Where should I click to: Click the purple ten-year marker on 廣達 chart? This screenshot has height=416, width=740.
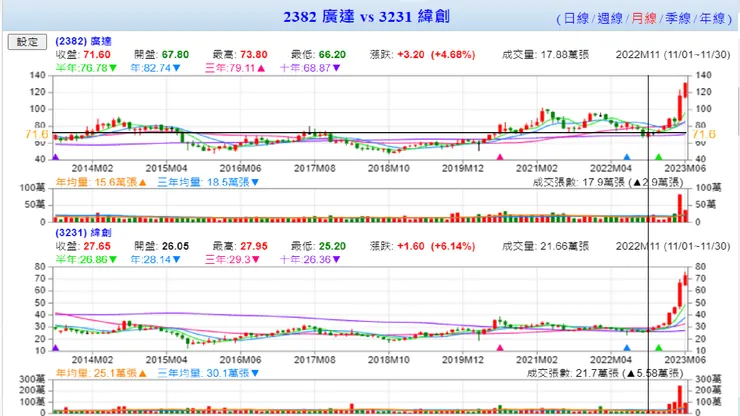pyautogui.click(x=56, y=157)
